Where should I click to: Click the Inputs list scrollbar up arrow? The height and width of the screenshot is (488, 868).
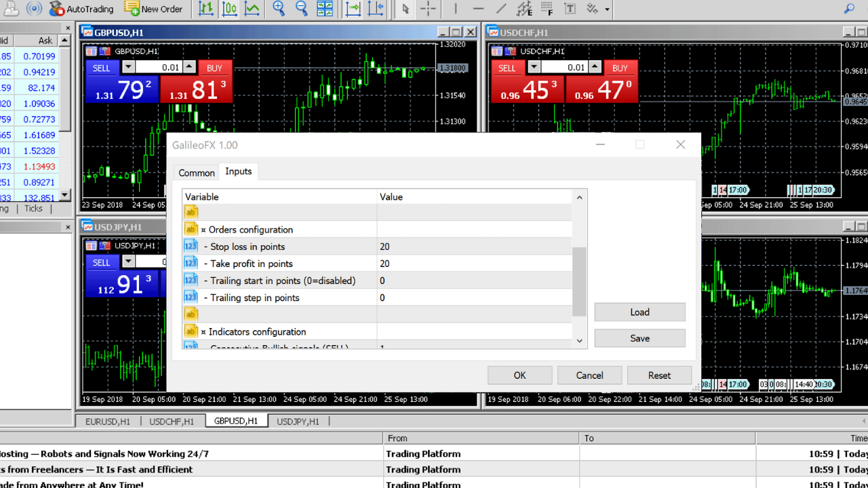579,197
